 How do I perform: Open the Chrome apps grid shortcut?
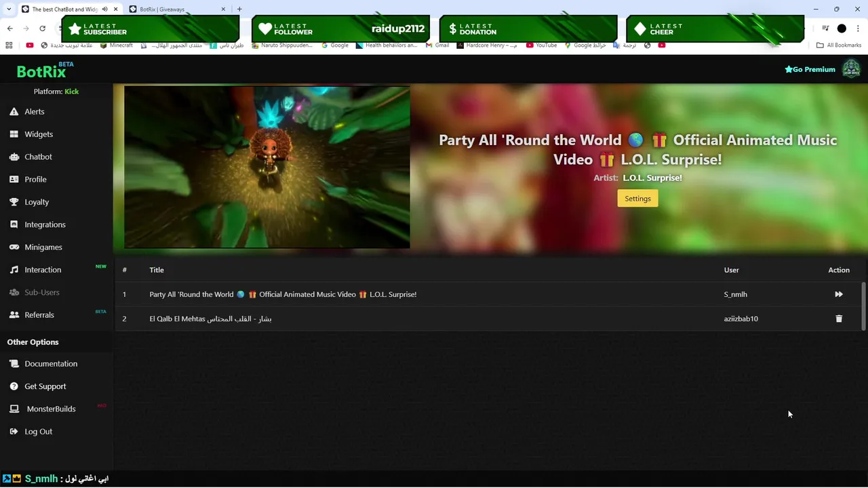click(x=9, y=45)
